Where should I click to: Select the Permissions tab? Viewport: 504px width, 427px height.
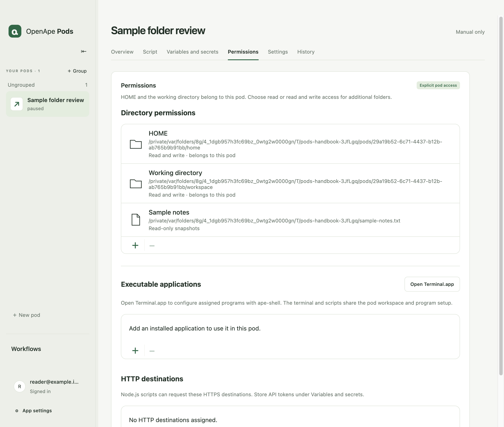click(243, 52)
